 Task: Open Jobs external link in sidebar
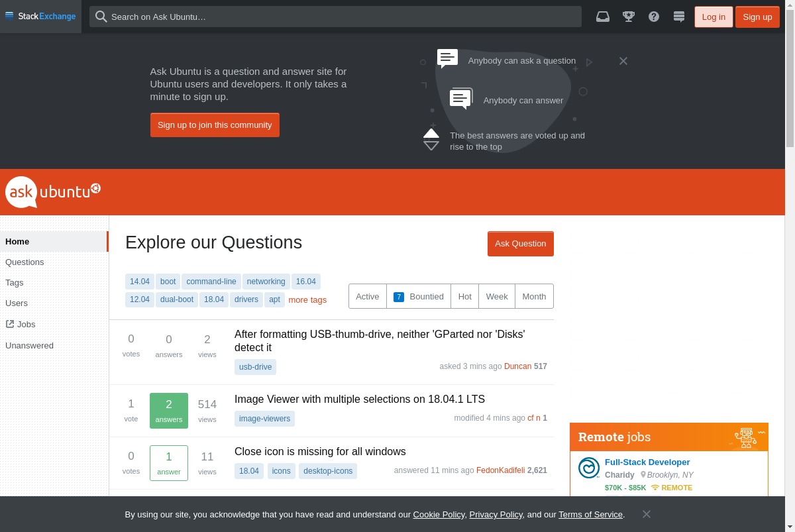[21, 324]
